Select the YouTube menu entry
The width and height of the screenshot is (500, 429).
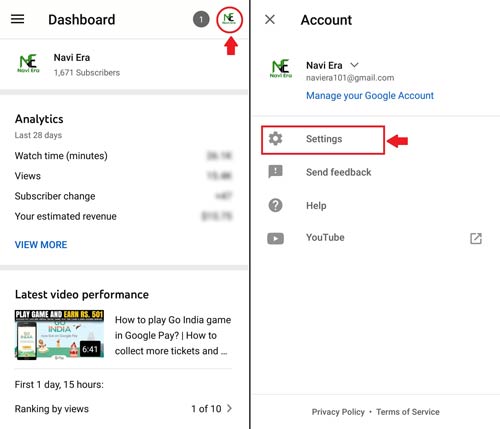(x=325, y=238)
